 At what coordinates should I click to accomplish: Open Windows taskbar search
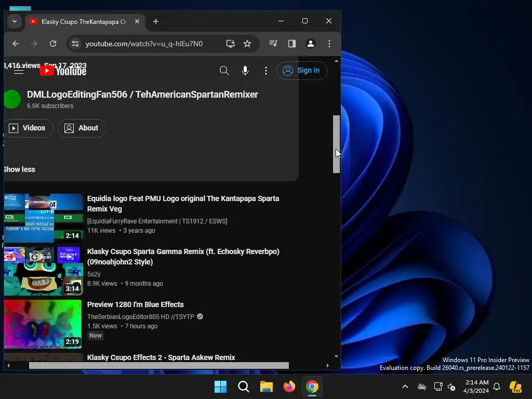coord(243,387)
